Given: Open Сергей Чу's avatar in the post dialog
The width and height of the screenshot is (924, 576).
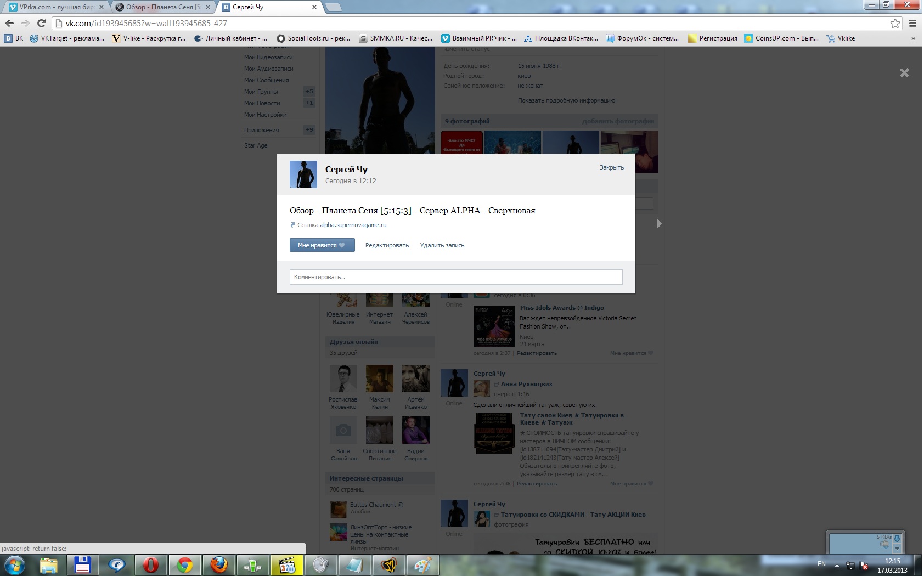Looking at the screenshot, I should [x=303, y=174].
